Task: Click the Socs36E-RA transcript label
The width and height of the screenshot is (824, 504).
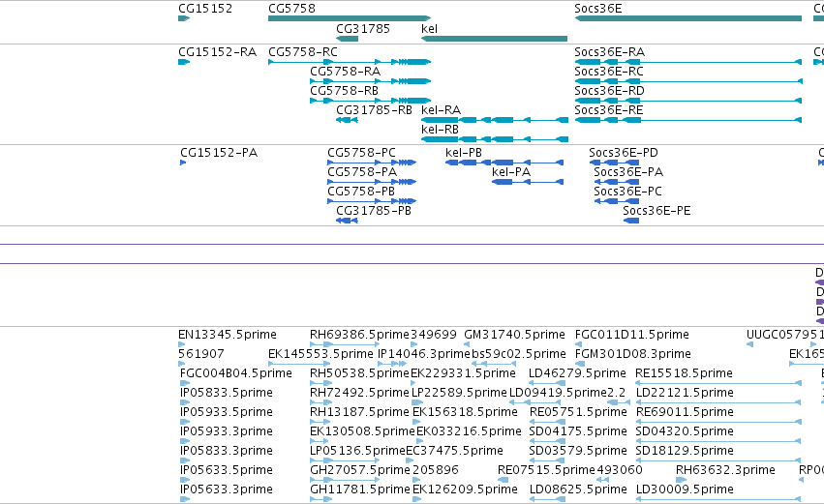Action: [x=610, y=52]
